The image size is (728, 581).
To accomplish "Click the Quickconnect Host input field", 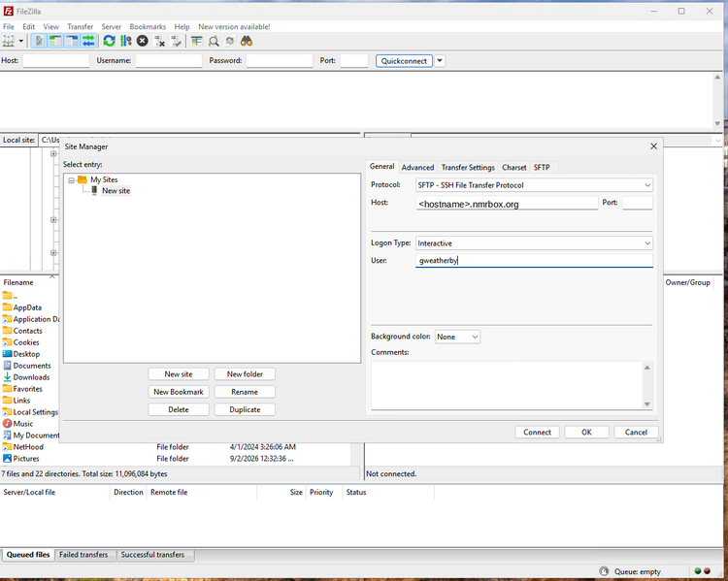I will coord(56,61).
